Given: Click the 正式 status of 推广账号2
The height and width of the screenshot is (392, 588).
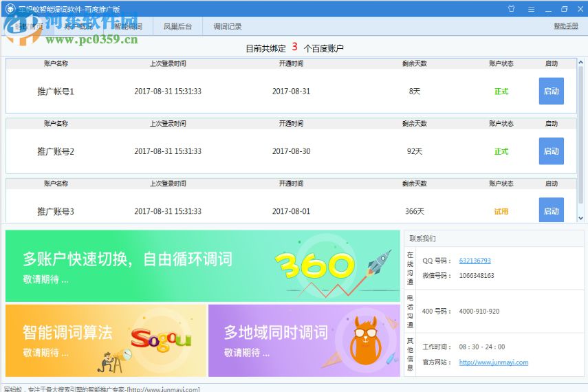Looking at the screenshot, I should (x=501, y=151).
